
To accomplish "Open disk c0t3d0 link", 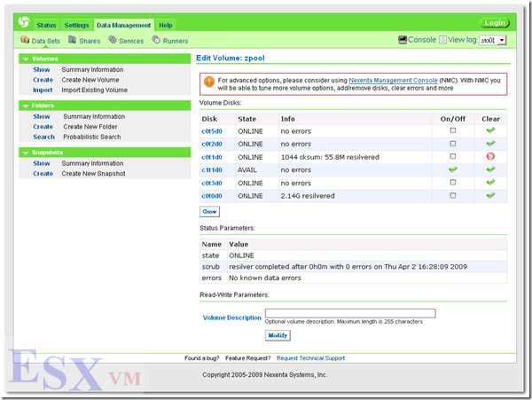I will [212, 183].
